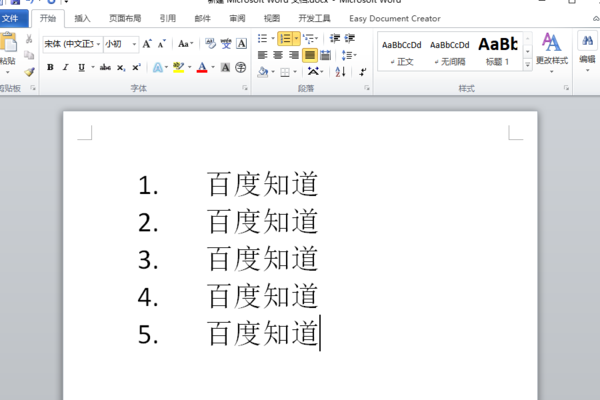
Task: Click the Cut scissors icon
Action: 29,39
